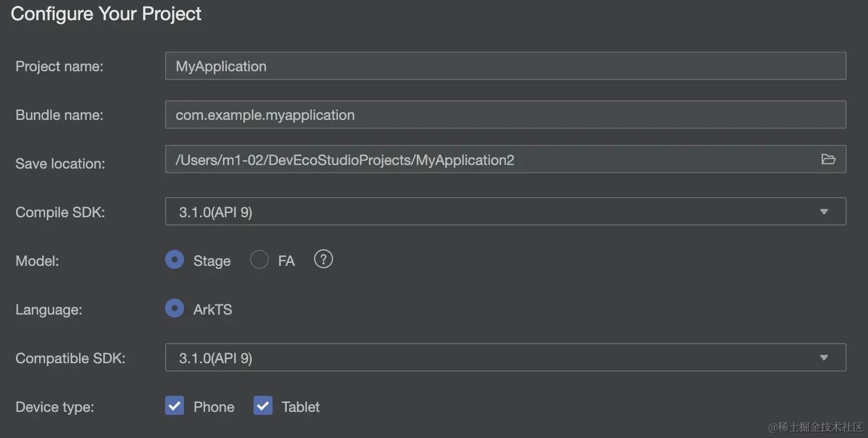This screenshot has height=438, width=868.
Task: Click the Tablet checkbox label
Action: coord(300,407)
